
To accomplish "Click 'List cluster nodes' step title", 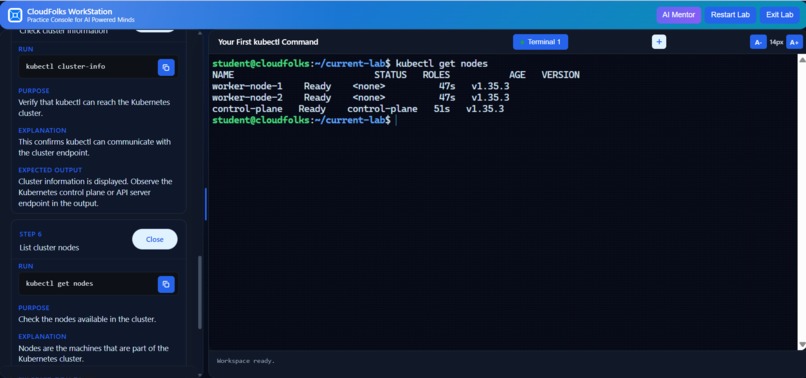I will tap(49, 247).
